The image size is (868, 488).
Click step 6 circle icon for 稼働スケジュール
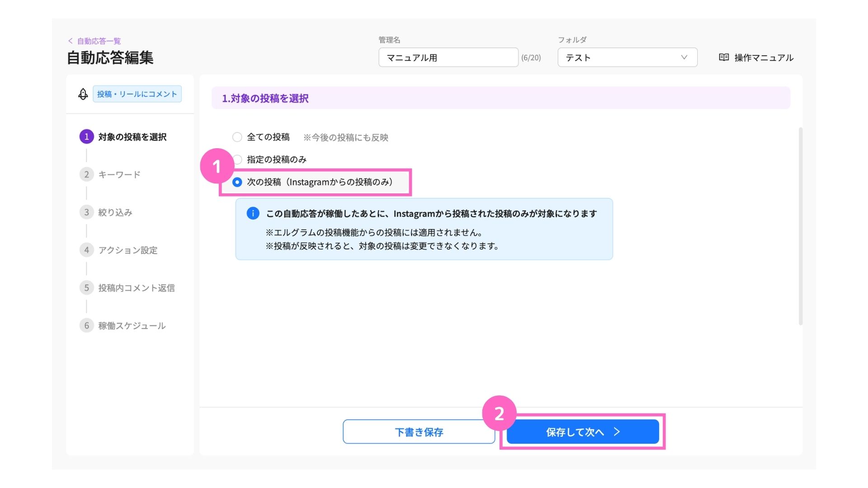coord(86,325)
